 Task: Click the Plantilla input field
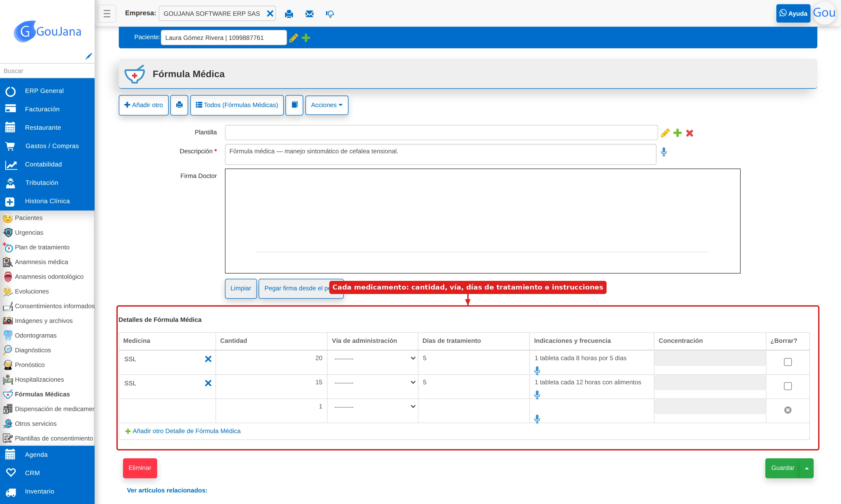(441, 133)
